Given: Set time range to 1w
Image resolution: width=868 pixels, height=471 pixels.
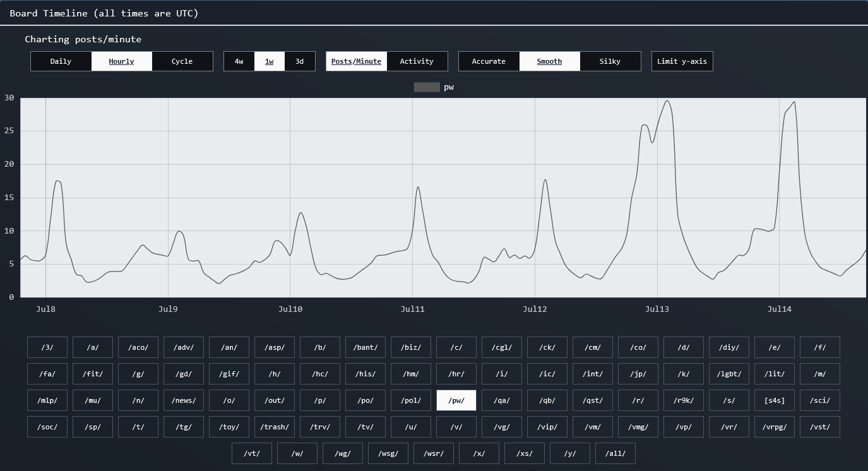Looking at the screenshot, I should 269,61.
